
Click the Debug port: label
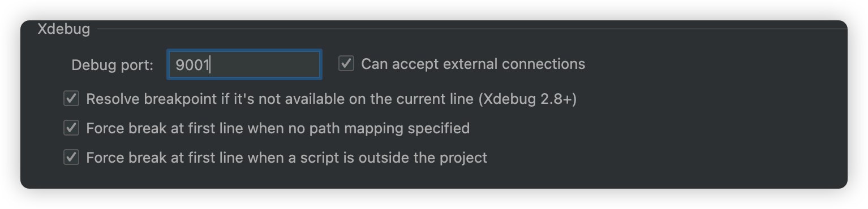tap(113, 66)
